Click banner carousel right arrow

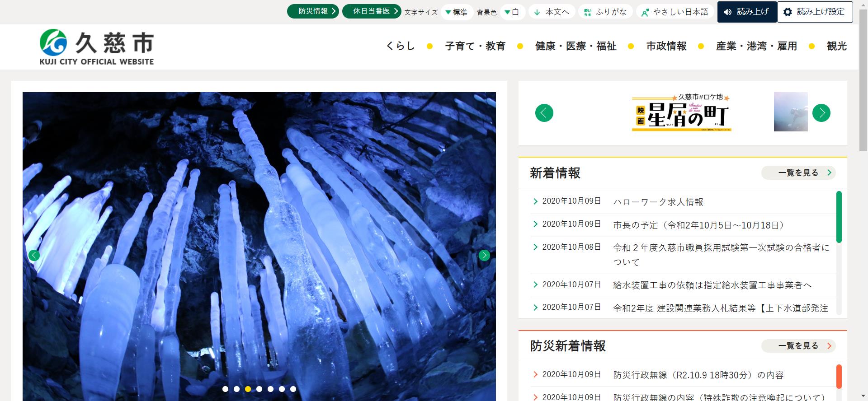(821, 113)
